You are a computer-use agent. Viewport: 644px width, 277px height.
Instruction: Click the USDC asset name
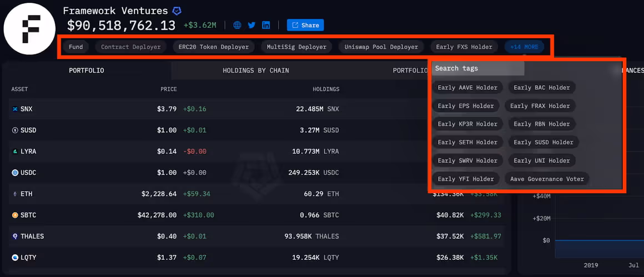[28, 173]
